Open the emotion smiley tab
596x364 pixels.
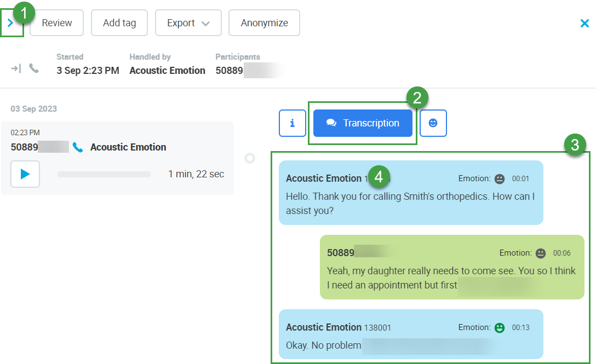click(433, 123)
